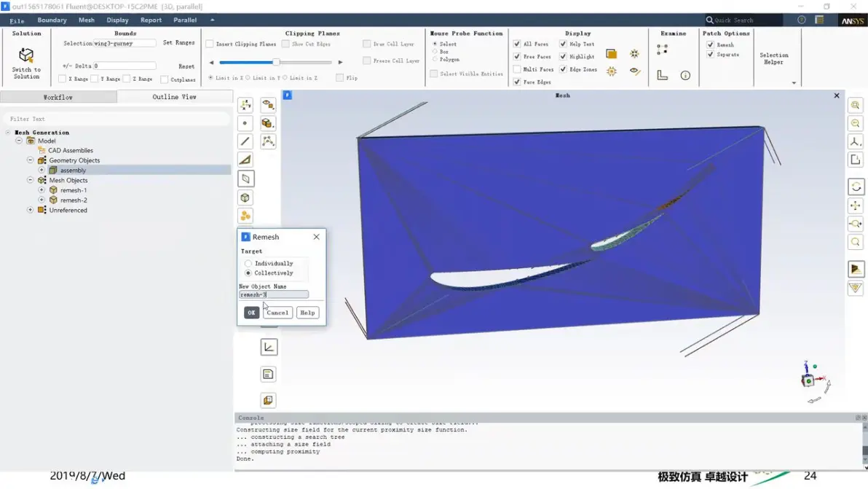Image resolution: width=868 pixels, height=489 pixels.
Task: Click the fit-to-window magnifier on right toolbar
Action: (x=856, y=242)
